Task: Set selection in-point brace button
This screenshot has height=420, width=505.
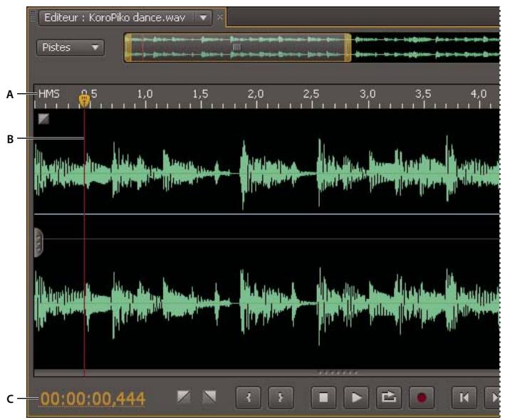Action: tap(249, 398)
